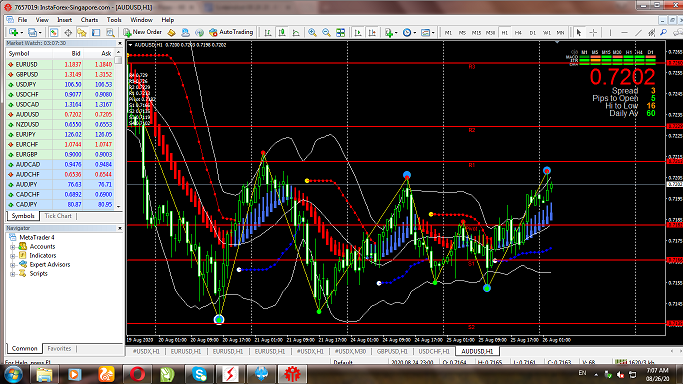Expand the Indicators tree node

[13, 256]
